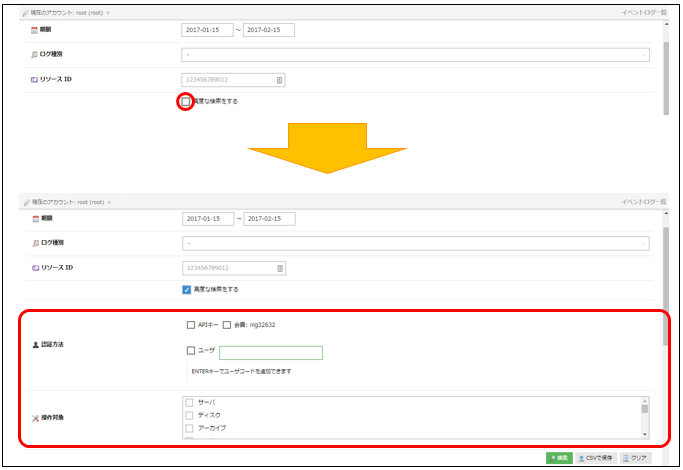Click the pencil icon by 現在のアカウント in collapsed form
This screenshot has width=683, height=470.
pyautogui.click(x=26, y=13)
